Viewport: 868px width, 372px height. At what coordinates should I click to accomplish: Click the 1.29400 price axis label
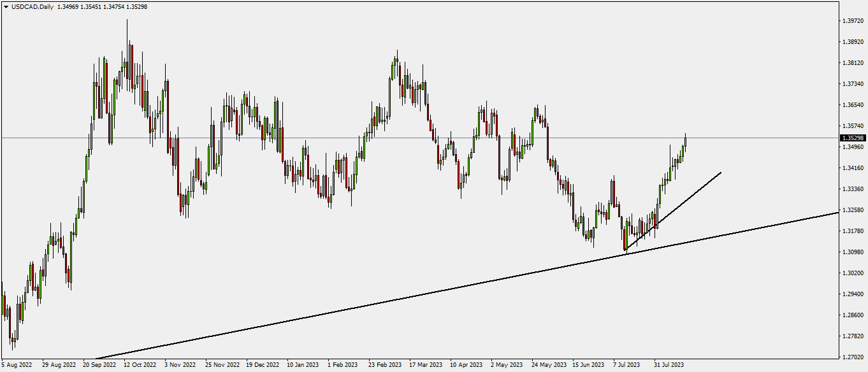pyautogui.click(x=853, y=294)
